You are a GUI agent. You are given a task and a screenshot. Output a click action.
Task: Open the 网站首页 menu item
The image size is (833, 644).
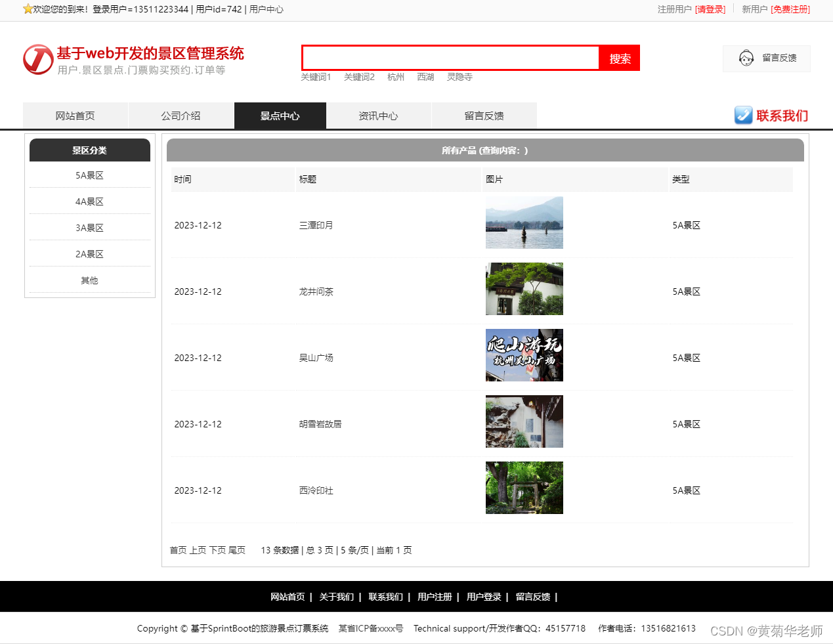point(75,116)
